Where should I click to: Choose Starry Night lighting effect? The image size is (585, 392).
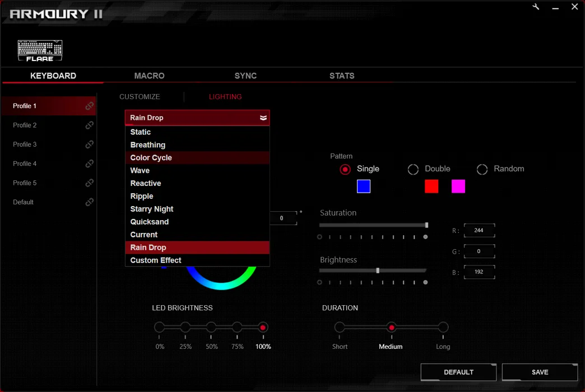tap(152, 209)
